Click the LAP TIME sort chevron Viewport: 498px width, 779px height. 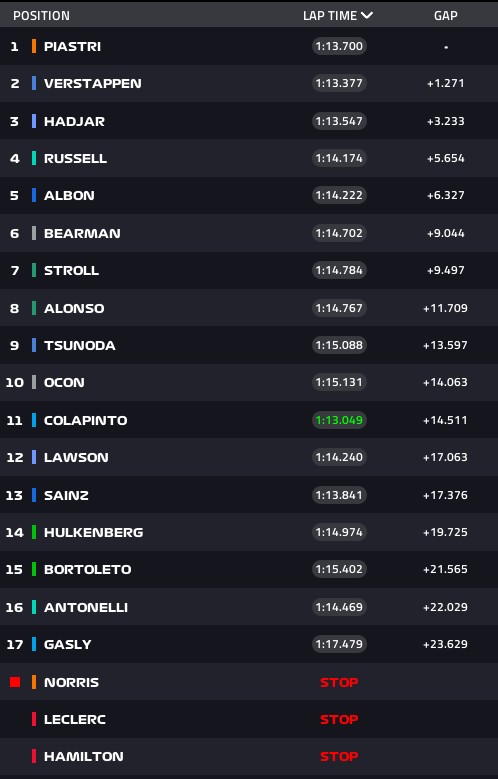(367, 15)
